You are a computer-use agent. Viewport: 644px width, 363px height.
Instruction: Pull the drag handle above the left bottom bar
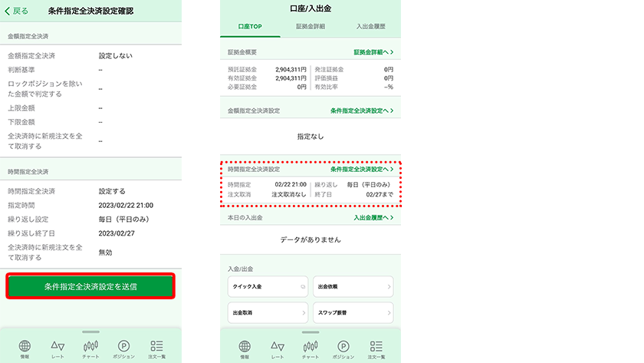(x=90, y=332)
